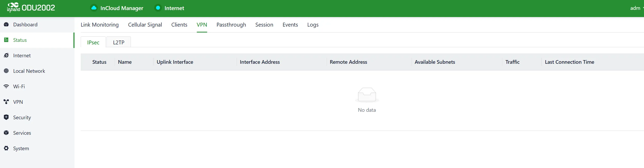Image resolution: width=644 pixels, height=168 pixels.
Task: Click the Last Connection Time column header
Action: click(570, 62)
